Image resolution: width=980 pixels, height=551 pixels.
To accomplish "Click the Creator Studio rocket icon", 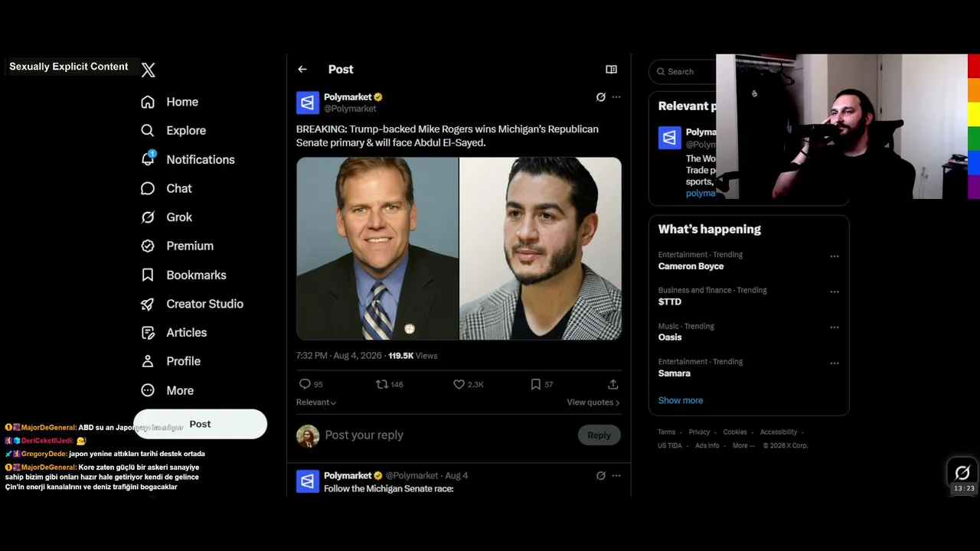I will (148, 304).
